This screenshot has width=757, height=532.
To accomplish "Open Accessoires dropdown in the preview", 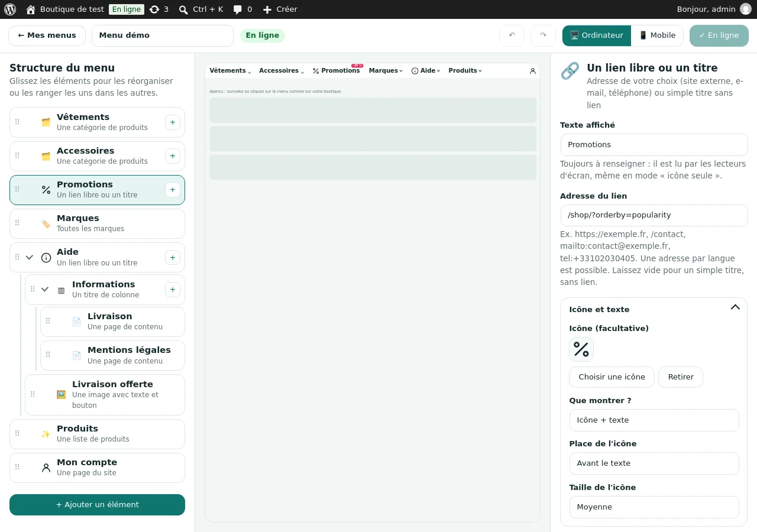I will click(282, 71).
